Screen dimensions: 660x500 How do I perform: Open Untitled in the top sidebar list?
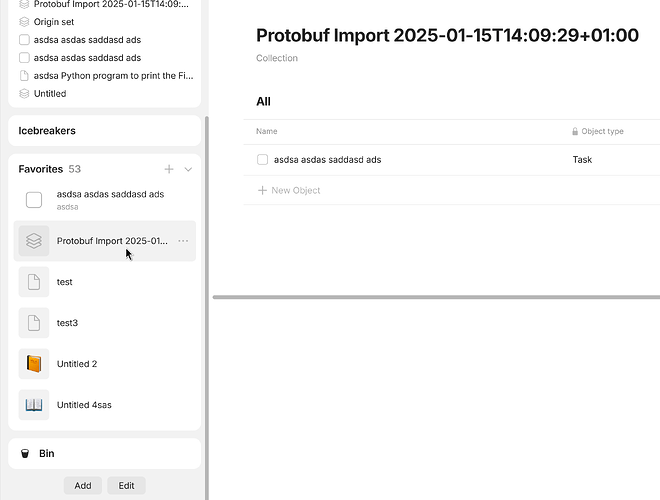click(50, 93)
